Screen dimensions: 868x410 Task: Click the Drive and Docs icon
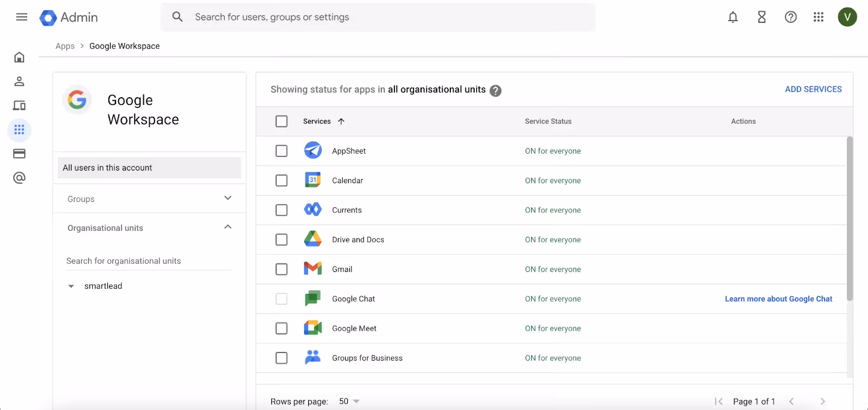coord(313,238)
